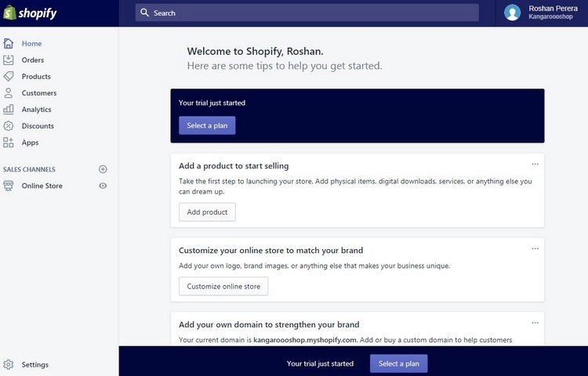Add a sales channel with plus icon
The width and height of the screenshot is (588, 376).
(103, 169)
